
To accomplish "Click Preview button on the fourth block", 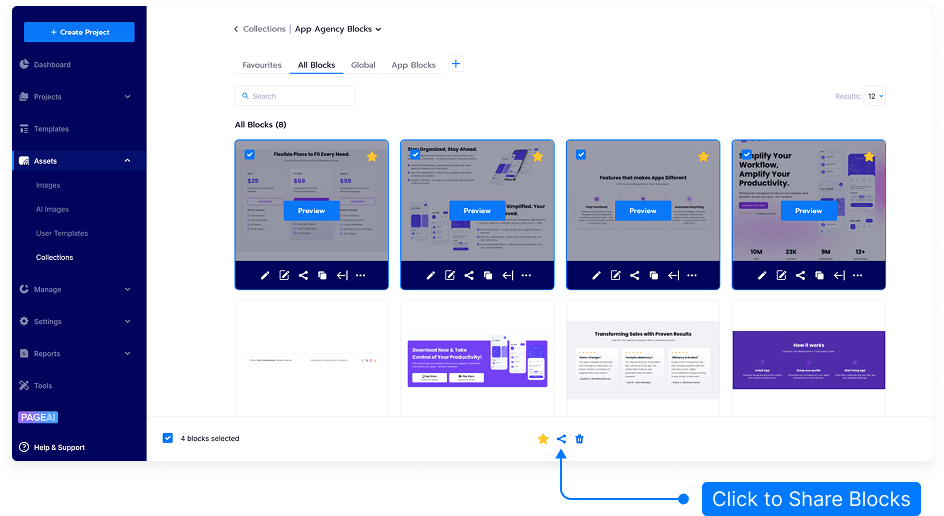I will pos(808,211).
